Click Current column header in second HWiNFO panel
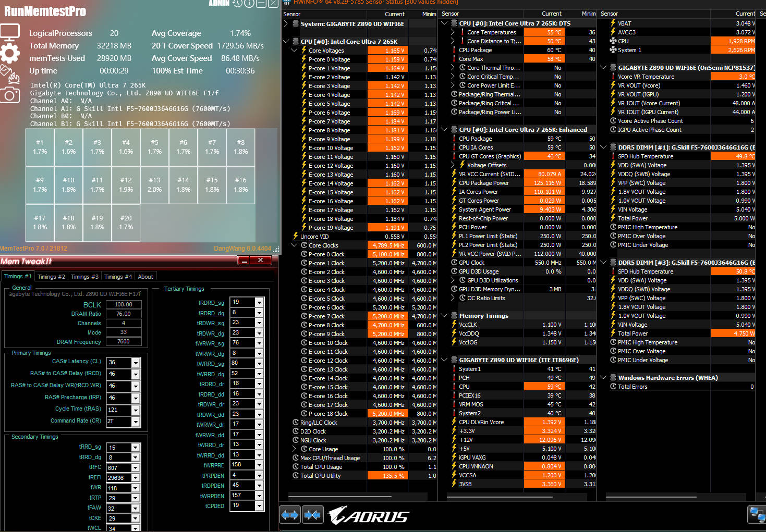The width and height of the screenshot is (766, 532). (x=543, y=14)
